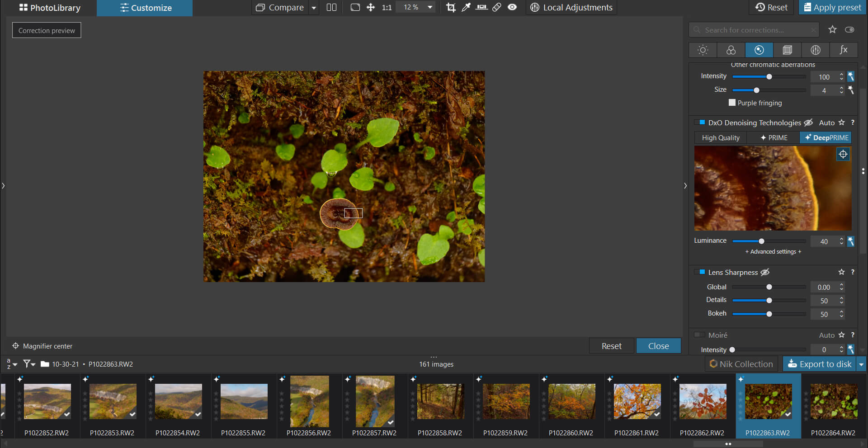Select the Repair bandage tool
Image resolution: width=868 pixels, height=448 pixels.
click(x=497, y=7)
